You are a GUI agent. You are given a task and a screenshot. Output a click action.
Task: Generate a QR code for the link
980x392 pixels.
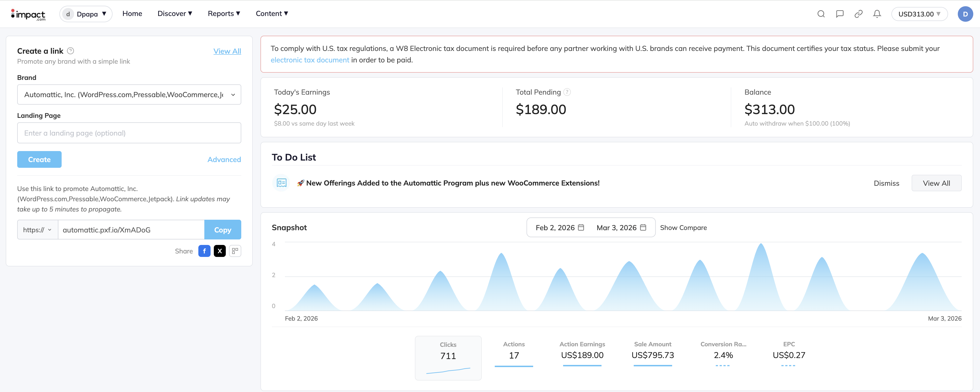(x=235, y=251)
